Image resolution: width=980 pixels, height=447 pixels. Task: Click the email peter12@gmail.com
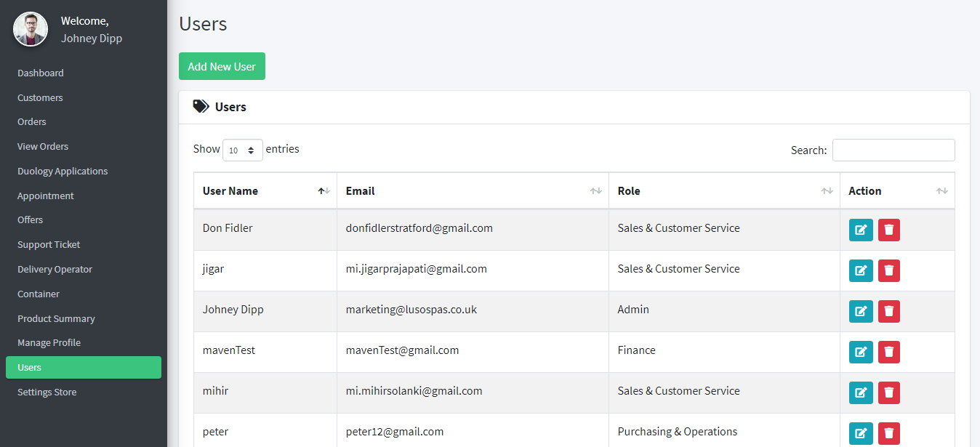pos(395,431)
